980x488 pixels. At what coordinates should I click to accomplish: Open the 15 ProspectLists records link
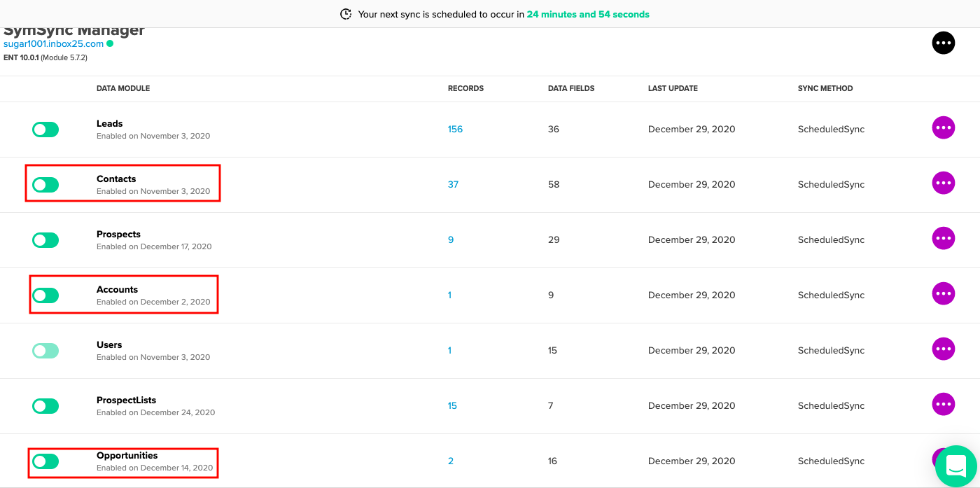coord(452,406)
